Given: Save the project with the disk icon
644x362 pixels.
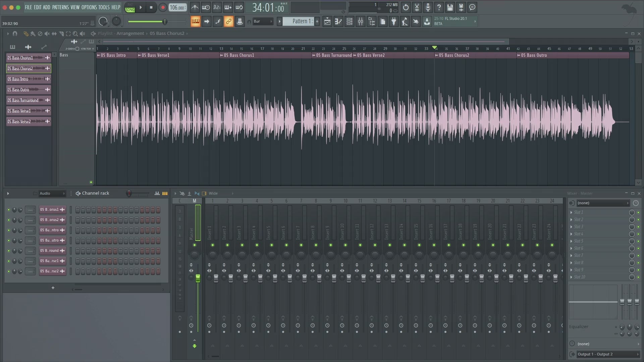Looking at the screenshot, I should [x=450, y=7].
